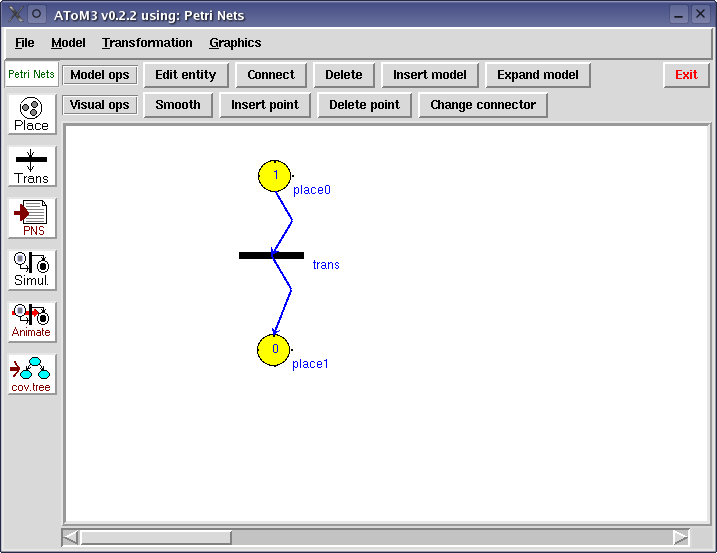717x553 pixels.
Task: Click the PNS icon in sidebar
Action: pyautogui.click(x=31, y=218)
